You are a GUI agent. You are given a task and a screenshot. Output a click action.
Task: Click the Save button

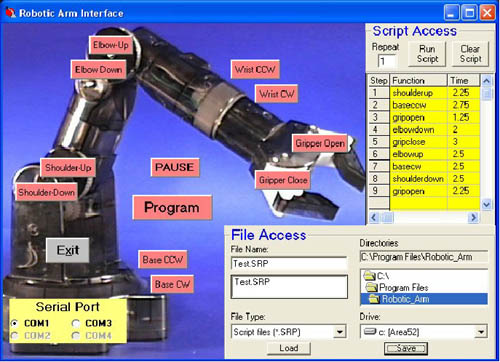[406, 348]
